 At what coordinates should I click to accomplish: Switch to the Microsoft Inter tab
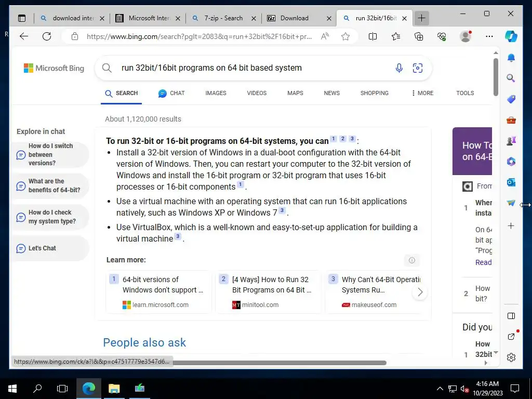pos(148,18)
